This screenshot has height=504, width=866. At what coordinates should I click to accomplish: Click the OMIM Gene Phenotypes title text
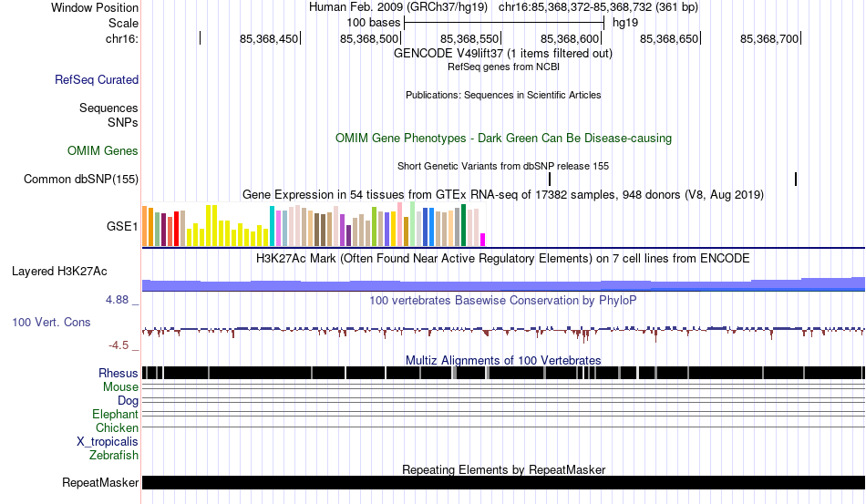click(504, 138)
